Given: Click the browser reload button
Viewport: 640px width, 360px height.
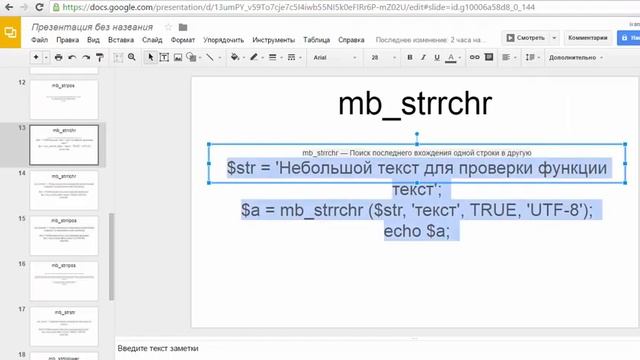Looking at the screenshot, I should click(x=39, y=7).
